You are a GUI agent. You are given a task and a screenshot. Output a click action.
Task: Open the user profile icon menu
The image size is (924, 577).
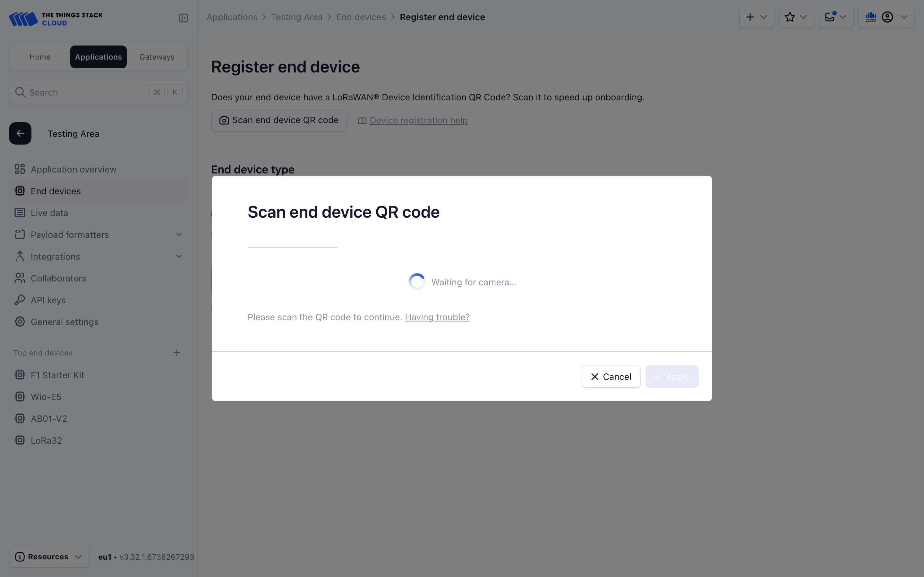pyautogui.click(x=887, y=17)
